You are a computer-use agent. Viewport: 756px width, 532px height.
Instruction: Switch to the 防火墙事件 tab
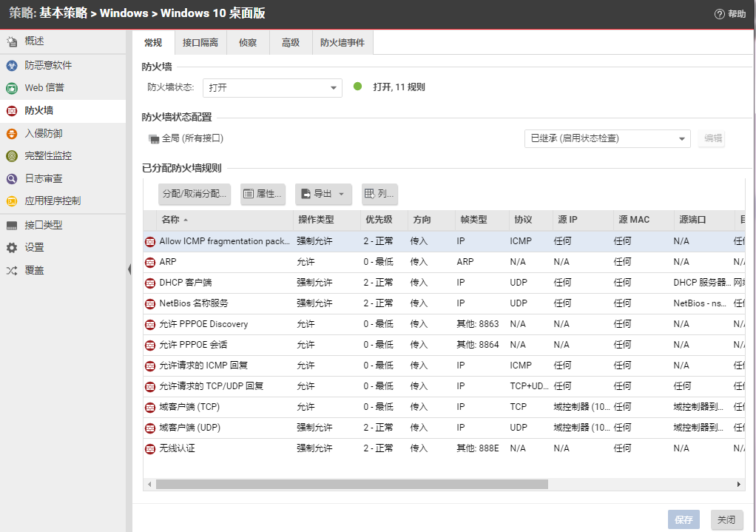coord(342,43)
